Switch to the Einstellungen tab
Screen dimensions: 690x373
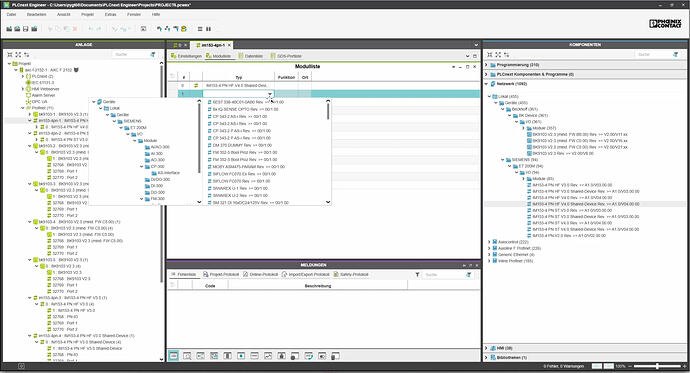(x=186, y=56)
